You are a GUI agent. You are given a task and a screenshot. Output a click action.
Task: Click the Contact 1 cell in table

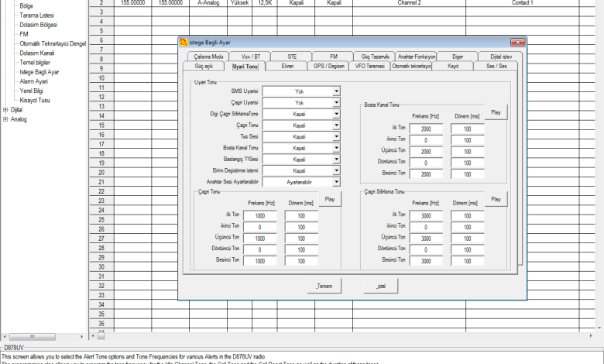[x=523, y=2]
